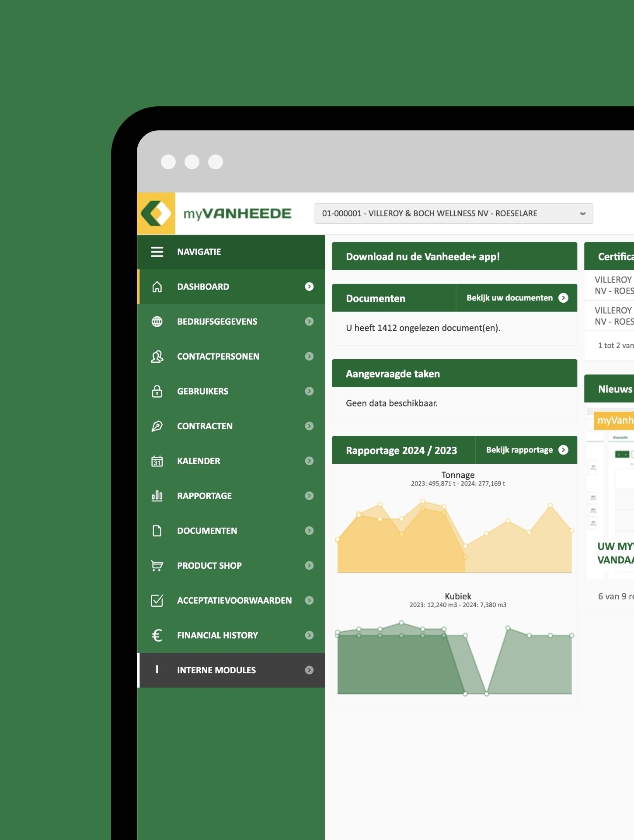The width and height of the screenshot is (634, 840).
Task: Expand Interne Modules with its arrow
Action: point(309,670)
